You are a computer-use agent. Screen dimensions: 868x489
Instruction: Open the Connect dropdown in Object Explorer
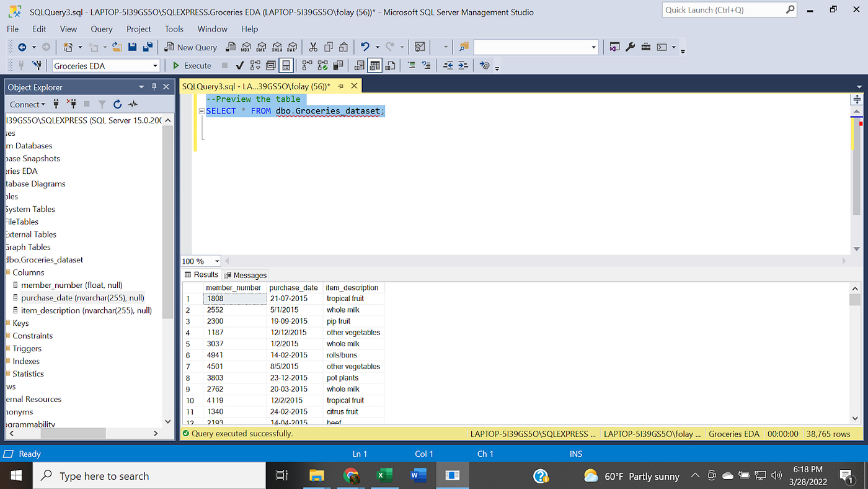[x=27, y=104]
